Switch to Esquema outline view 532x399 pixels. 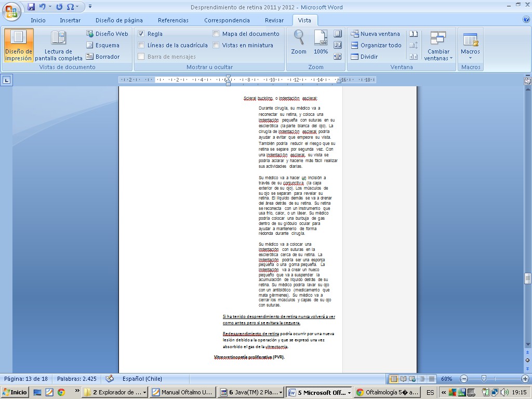click(90, 45)
